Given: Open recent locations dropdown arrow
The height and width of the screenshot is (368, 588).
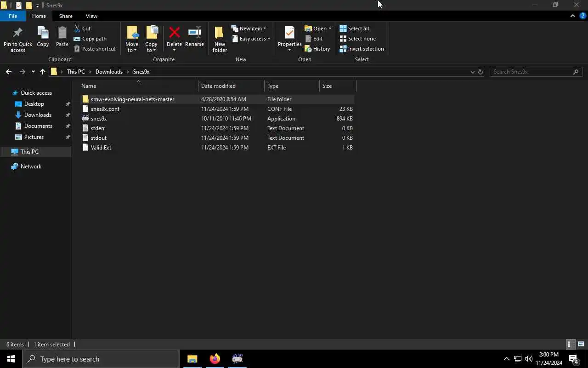Looking at the screenshot, I should pos(33,72).
